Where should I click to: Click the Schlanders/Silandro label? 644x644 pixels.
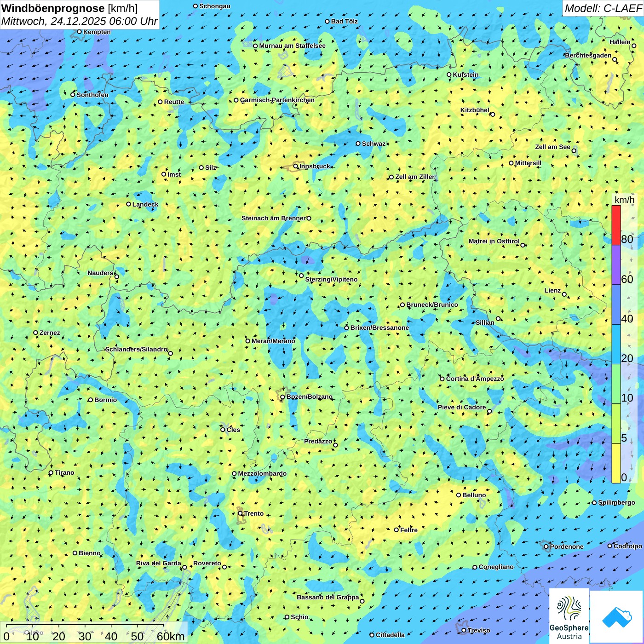[x=136, y=349]
